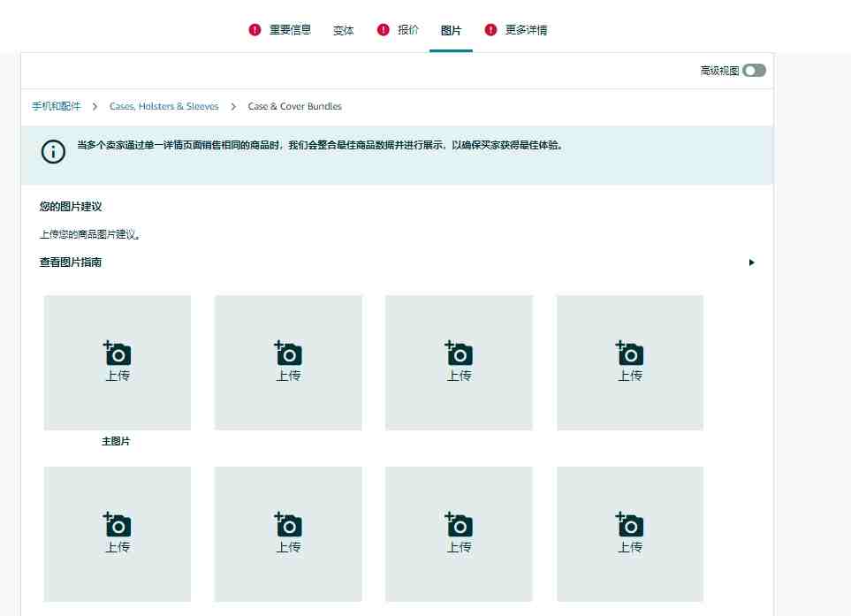The height and width of the screenshot is (616, 851).
Task: Click the red alert icon beside 重要信息
Action: tap(255, 30)
